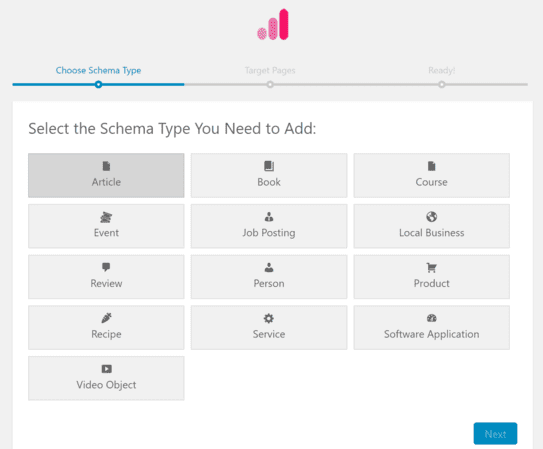Go to the Target Pages step
Screen dimensions: 543x449
[270, 71]
